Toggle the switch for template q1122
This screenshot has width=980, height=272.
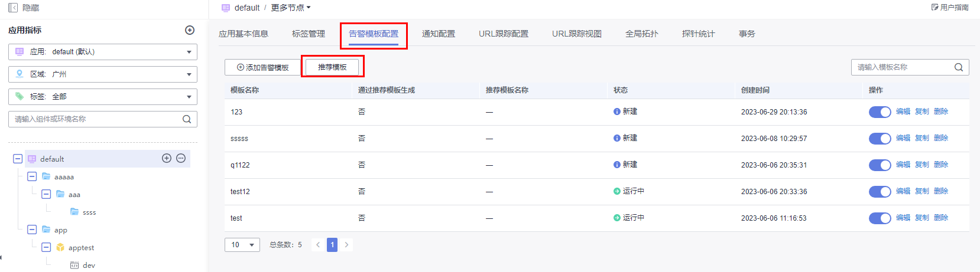pos(880,165)
